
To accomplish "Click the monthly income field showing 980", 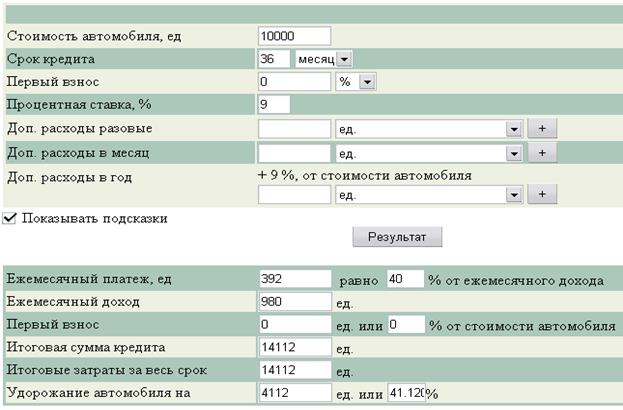I will [x=294, y=302].
